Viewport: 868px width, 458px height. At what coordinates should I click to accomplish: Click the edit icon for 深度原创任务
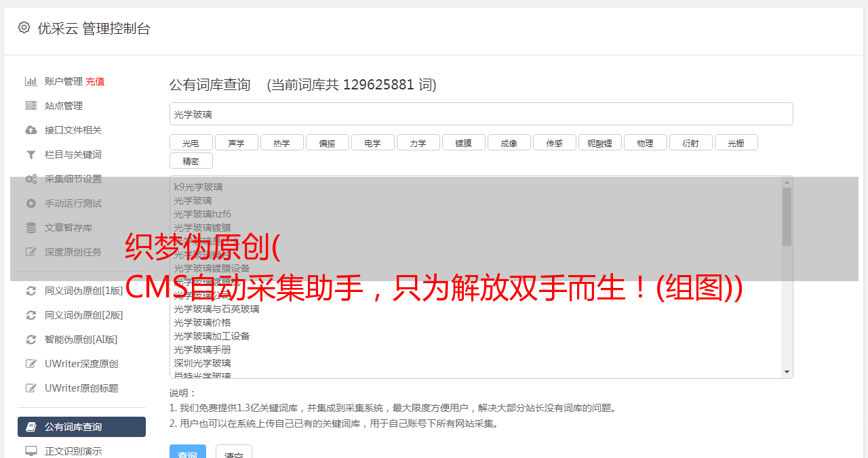point(31,252)
